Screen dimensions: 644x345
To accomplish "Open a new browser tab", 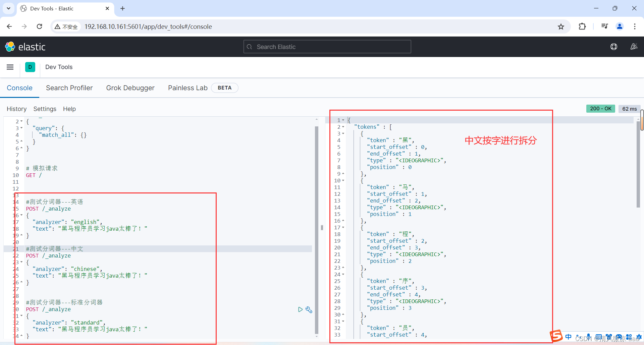I will click(122, 8).
